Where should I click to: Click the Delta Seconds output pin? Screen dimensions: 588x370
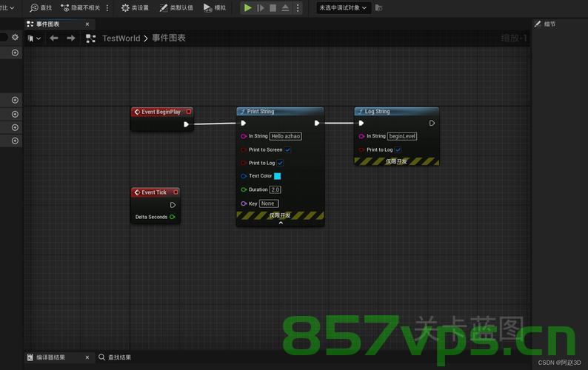pyautogui.click(x=172, y=217)
